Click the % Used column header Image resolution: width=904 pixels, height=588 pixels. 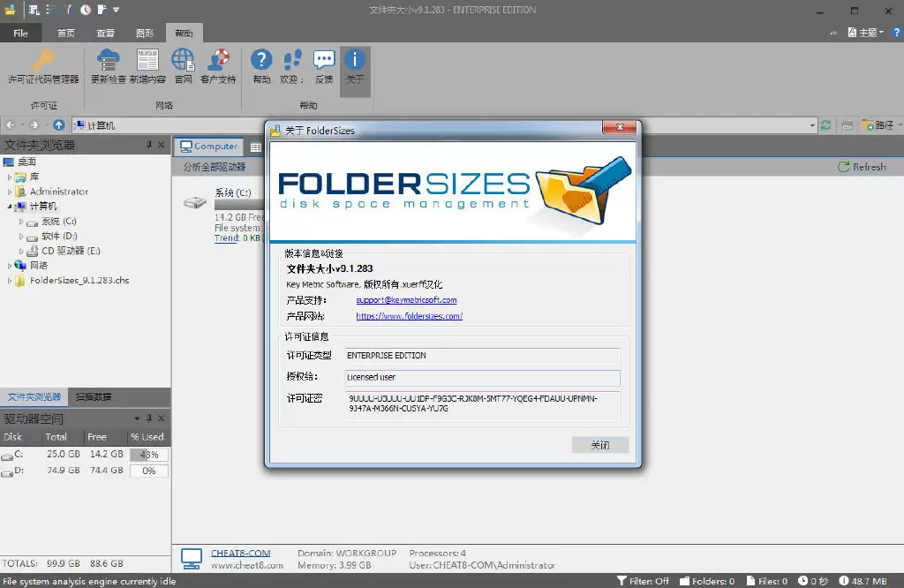coord(147,437)
